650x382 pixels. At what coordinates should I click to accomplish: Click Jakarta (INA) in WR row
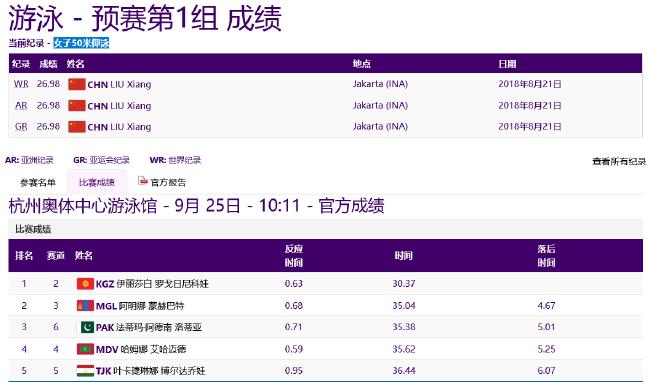(380, 84)
